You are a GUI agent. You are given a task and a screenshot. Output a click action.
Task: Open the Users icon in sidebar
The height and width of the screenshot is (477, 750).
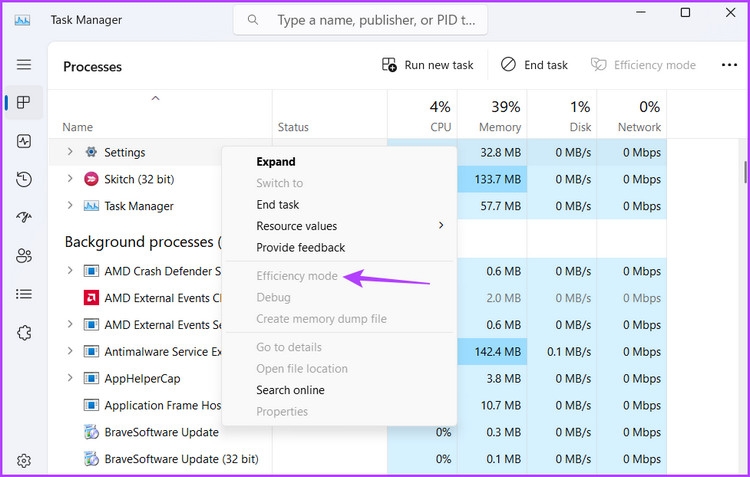pos(24,256)
